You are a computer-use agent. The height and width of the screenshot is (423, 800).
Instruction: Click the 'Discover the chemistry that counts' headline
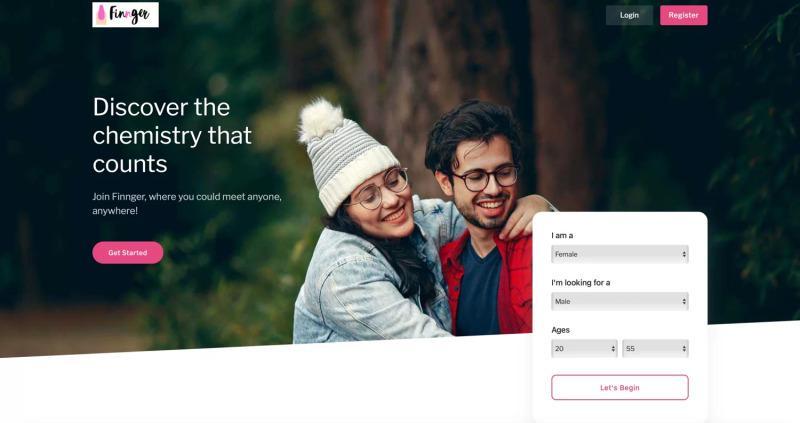click(172, 135)
